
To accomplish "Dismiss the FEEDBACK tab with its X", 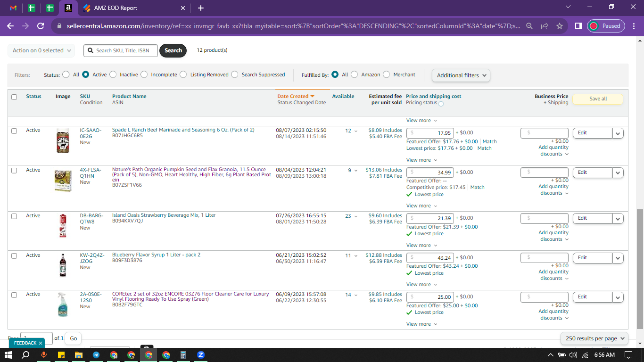I will [x=41, y=343].
